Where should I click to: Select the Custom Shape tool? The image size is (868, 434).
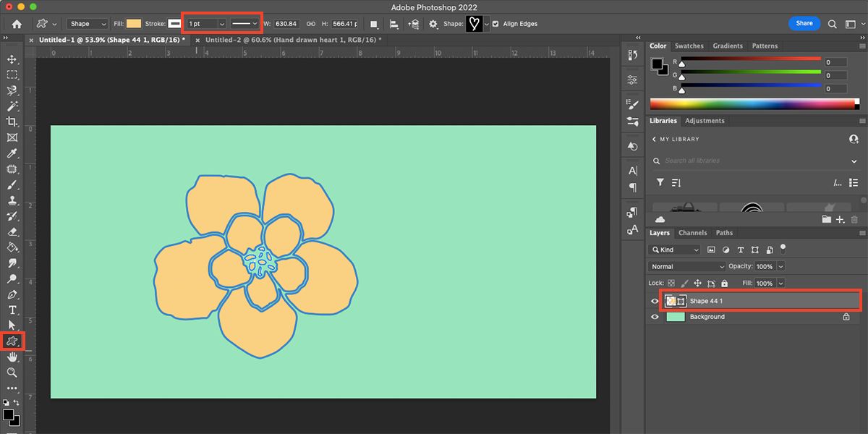(12, 340)
